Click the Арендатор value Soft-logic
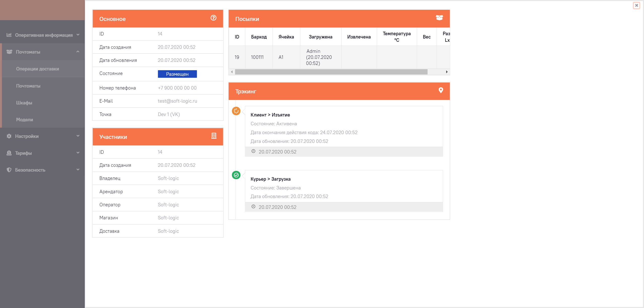 point(168,191)
